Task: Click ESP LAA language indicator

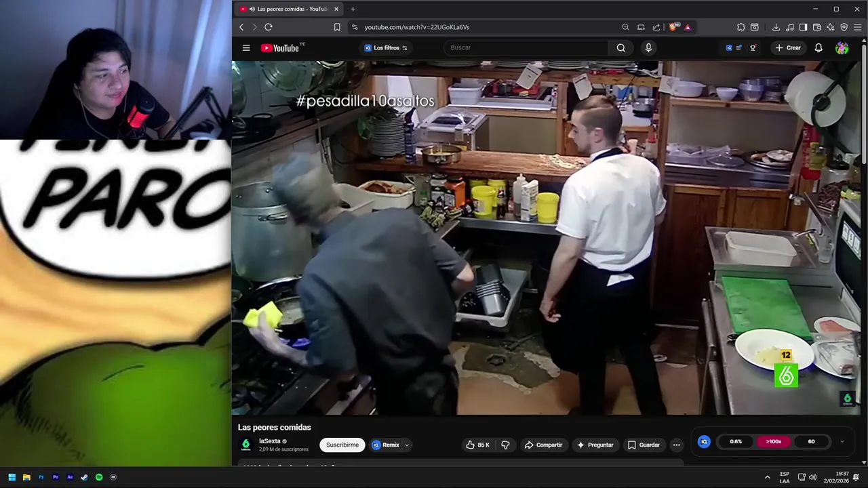Action: [x=785, y=477]
